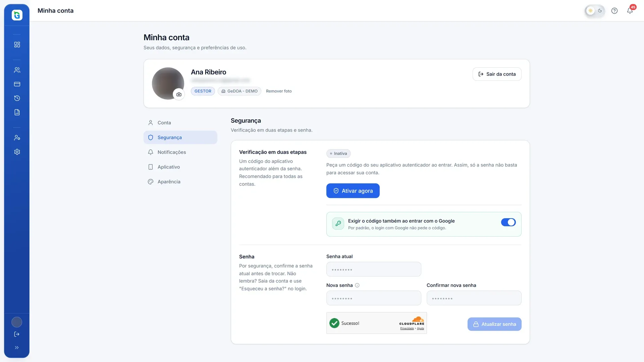Viewport: 644px width, 362px height.
Task: Click the GeDOA - DEMO organization badge
Action: (239, 91)
